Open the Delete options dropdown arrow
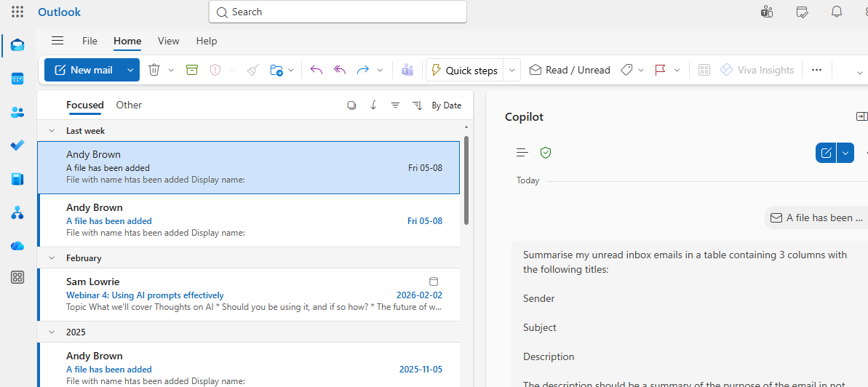Viewport: 868px width, 387px height. 171,71
